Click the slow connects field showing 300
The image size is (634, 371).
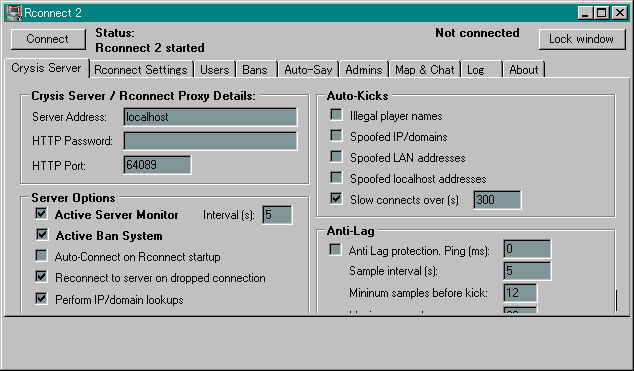click(497, 200)
